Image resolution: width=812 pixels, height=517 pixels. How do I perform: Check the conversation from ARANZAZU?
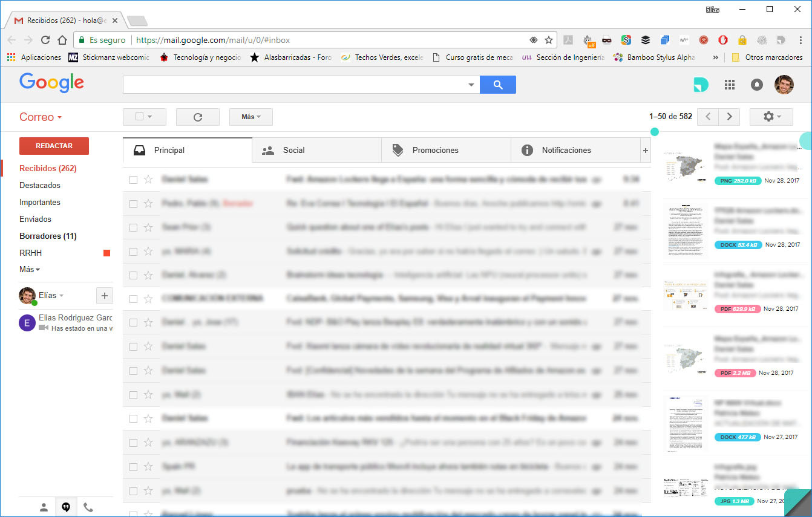[x=132, y=442]
